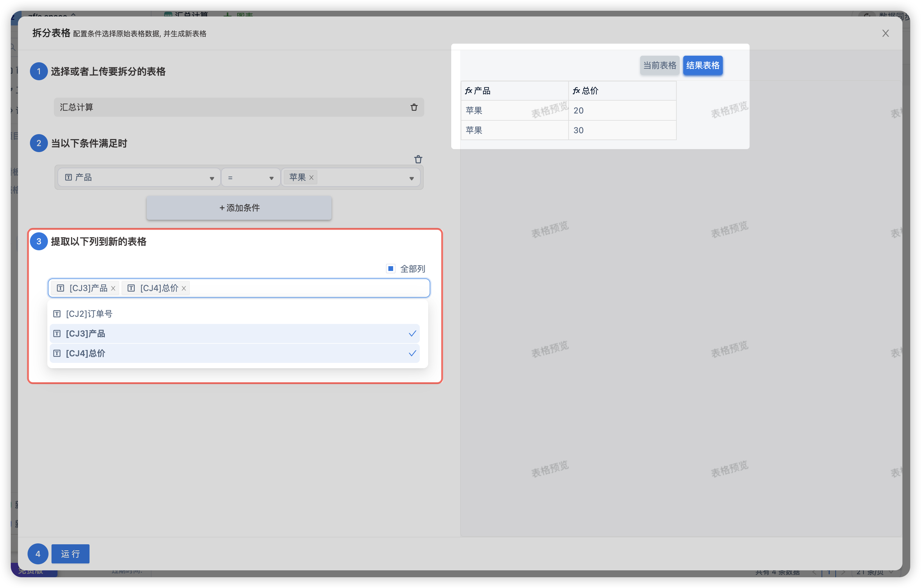The height and width of the screenshot is (588, 921).
Task: Remove the [CJ3]产品 tag
Action: tap(113, 288)
